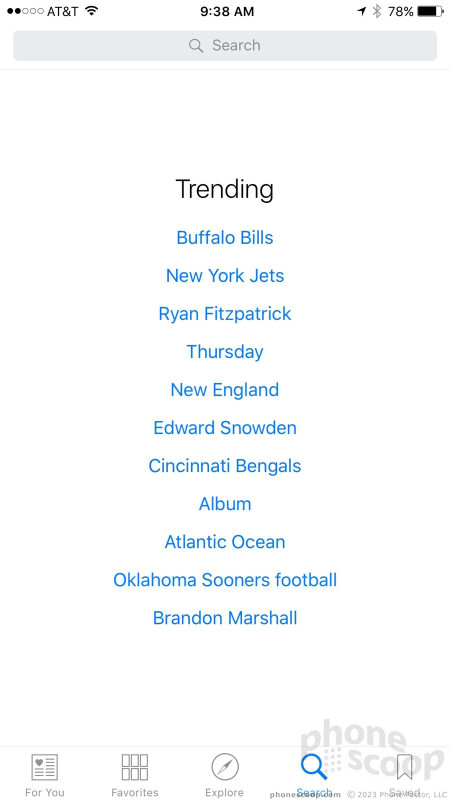Screen dimensions: 450x800
Task: Open trending topic New York Jets
Action: [225, 276]
